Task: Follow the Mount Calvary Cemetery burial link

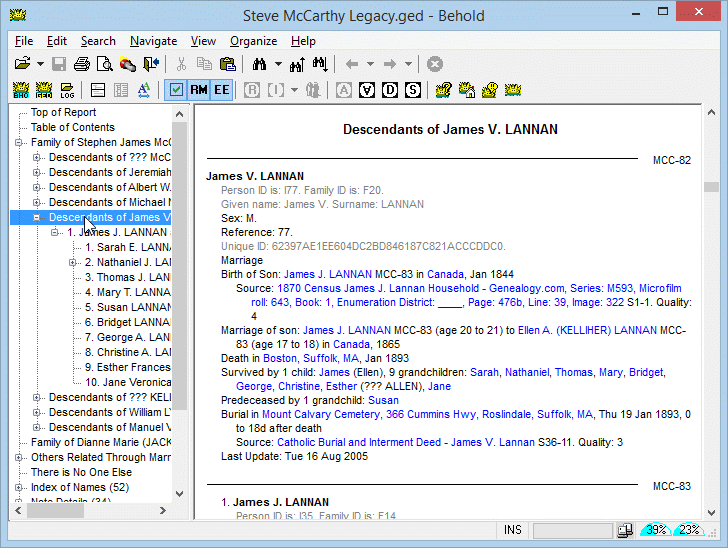Action: 427,414
